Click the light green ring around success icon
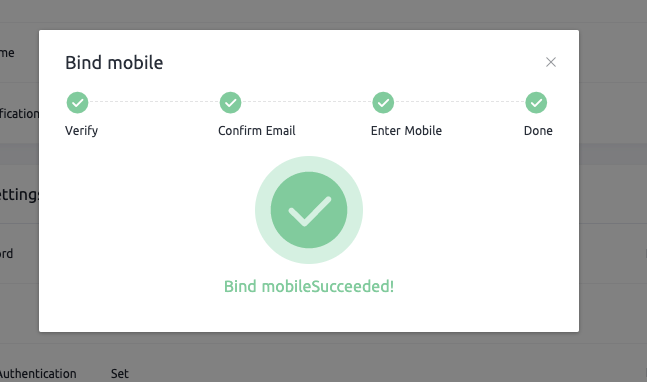Screen dimensions: 647x382 click(x=309, y=164)
